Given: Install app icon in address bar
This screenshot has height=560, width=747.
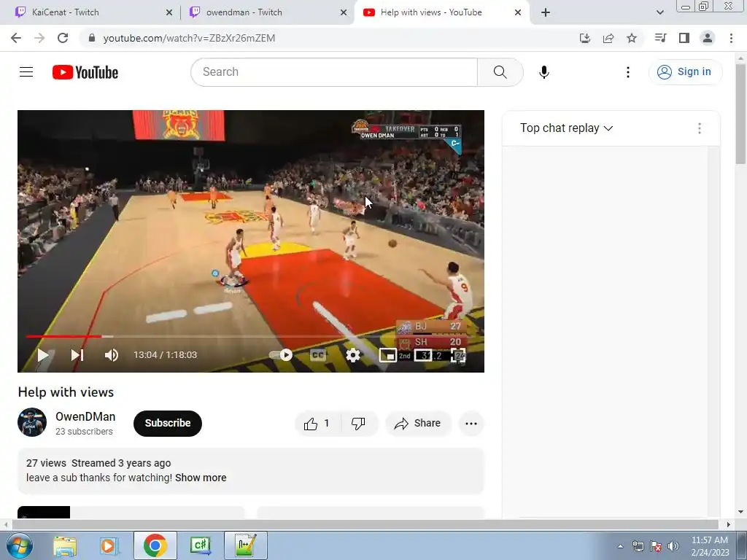Looking at the screenshot, I should point(585,38).
